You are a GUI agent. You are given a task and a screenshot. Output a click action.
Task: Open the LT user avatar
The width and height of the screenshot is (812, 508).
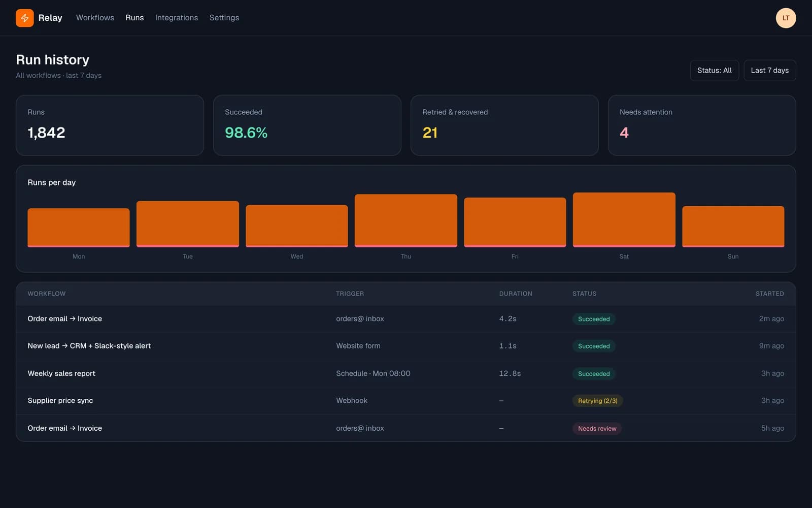click(x=786, y=18)
